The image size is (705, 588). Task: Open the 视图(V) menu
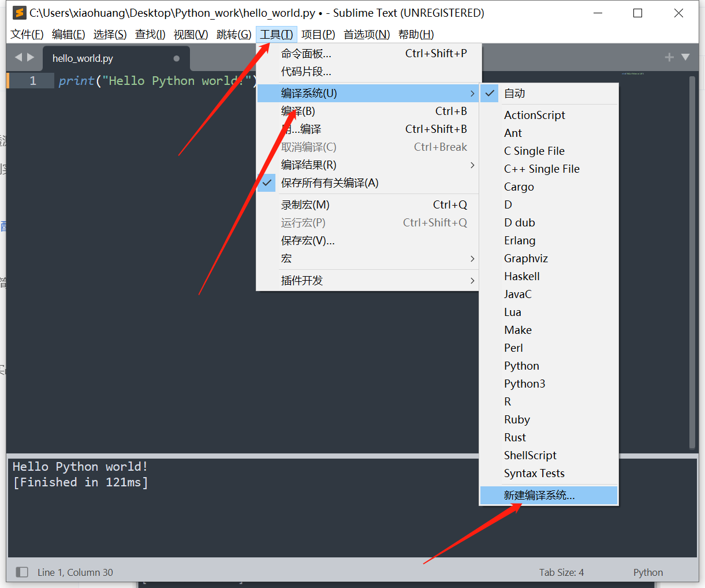point(191,35)
